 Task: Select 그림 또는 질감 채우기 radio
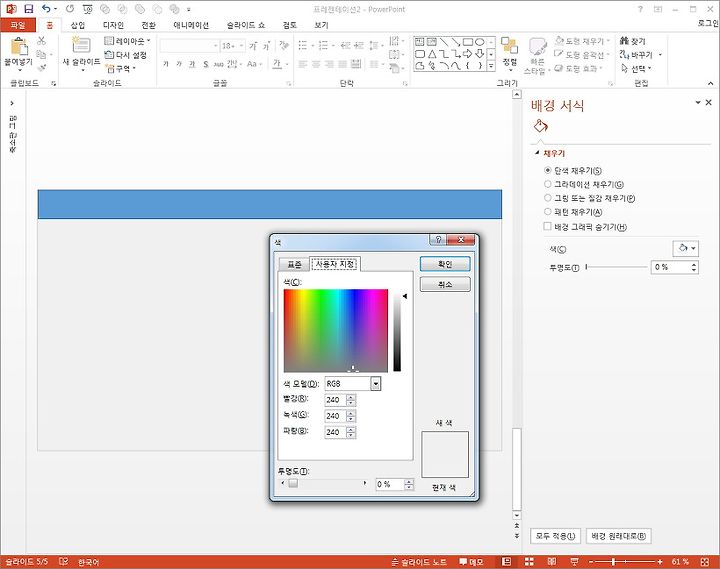click(547, 198)
